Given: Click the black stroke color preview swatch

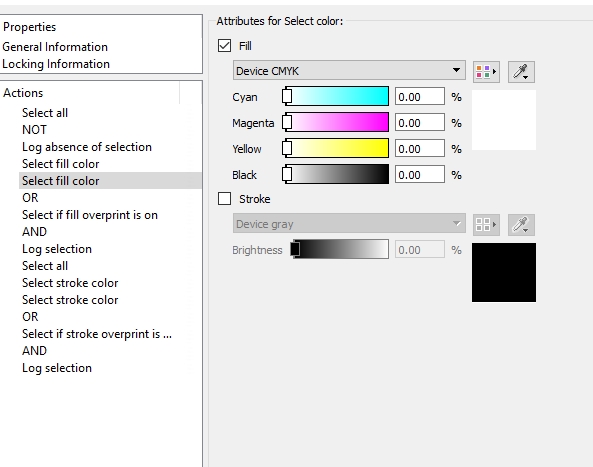Looking at the screenshot, I should pos(504,273).
